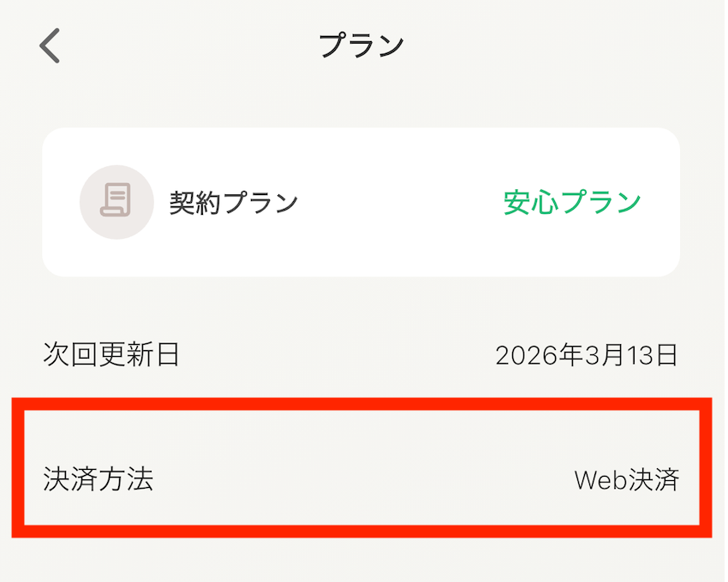Tap the contract plan document icon
This screenshot has height=582, width=728.
point(116,202)
